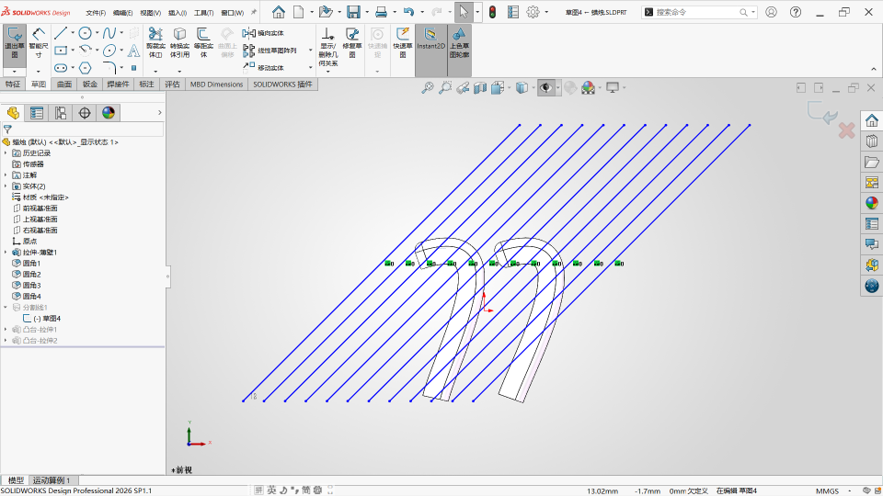This screenshot has height=496, width=883.
Task: Click Convert Entities (转换实体引用) tool
Action: click(x=180, y=43)
